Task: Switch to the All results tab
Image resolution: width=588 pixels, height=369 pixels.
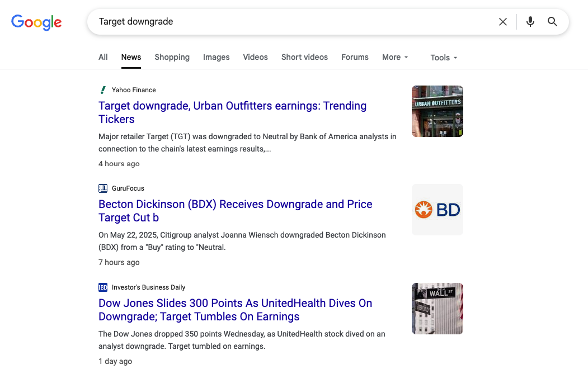Action: pyautogui.click(x=103, y=57)
